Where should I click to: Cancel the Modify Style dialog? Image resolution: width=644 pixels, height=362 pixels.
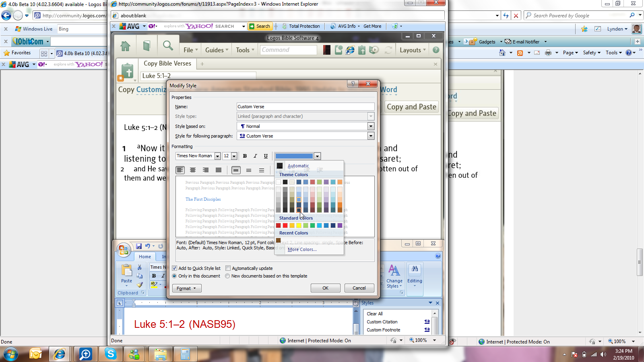pos(359,288)
